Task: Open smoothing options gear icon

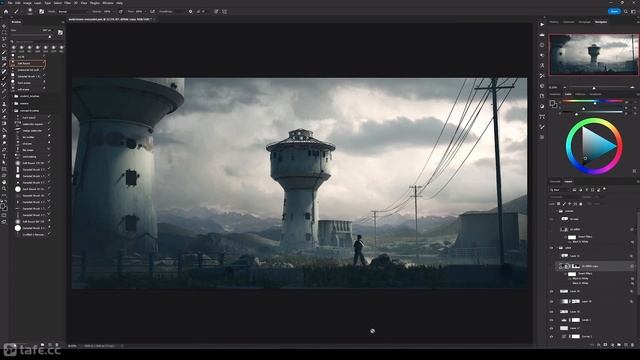Action: 190,11
